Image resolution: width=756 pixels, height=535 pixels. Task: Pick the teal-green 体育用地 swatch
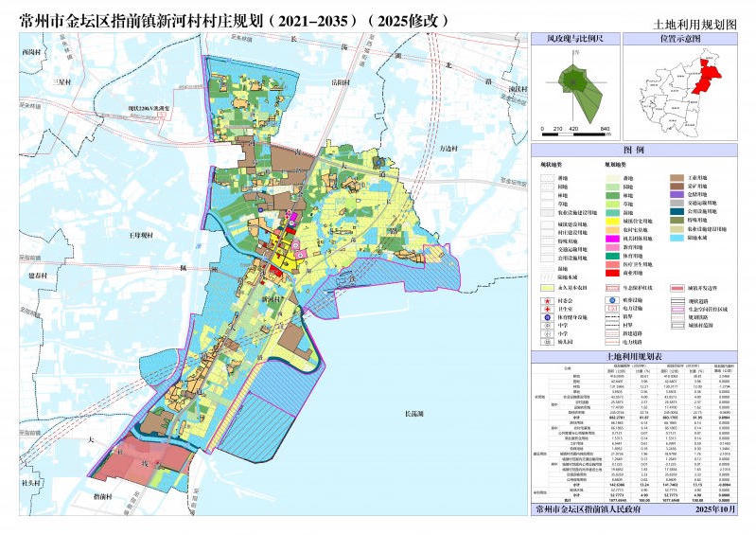tap(613, 257)
